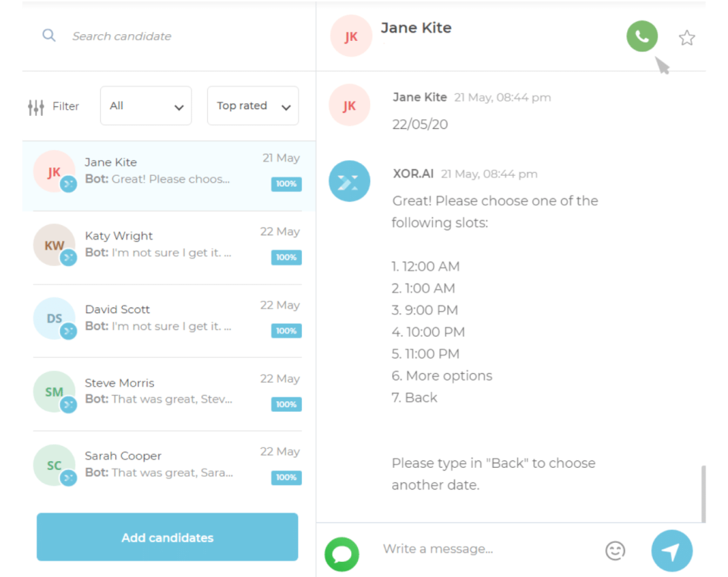Screen dimensions: 728x577
Task: Expand the All filter dropdown
Action: [x=146, y=105]
